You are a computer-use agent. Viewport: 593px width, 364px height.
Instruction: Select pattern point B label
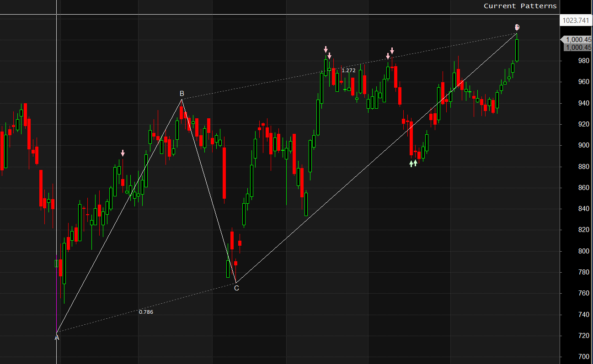(182, 95)
